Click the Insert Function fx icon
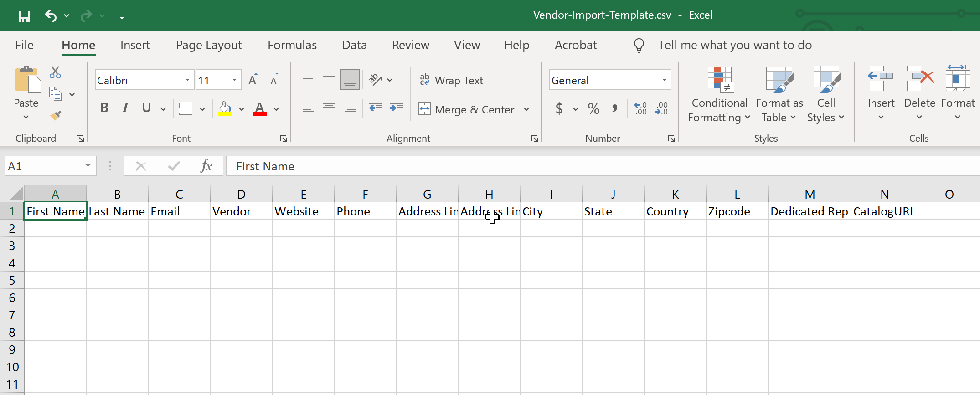 coord(206,166)
